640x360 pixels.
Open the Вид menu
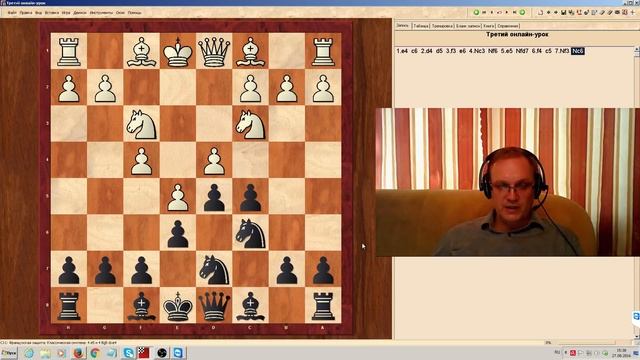click(38, 13)
